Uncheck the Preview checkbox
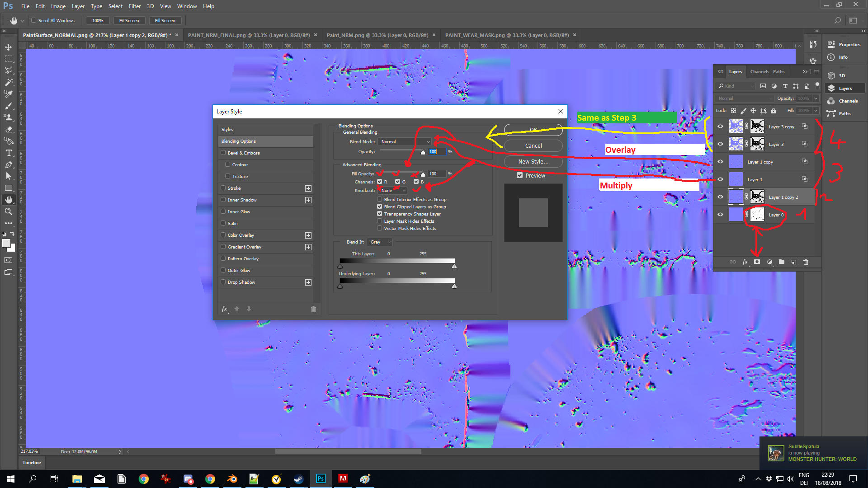This screenshot has height=488, width=868. click(x=520, y=175)
